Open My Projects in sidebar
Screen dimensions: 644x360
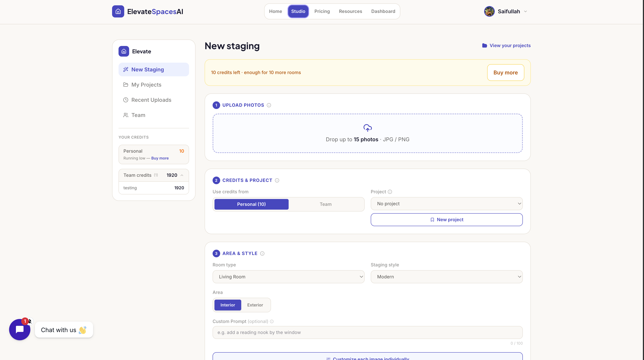153,85
